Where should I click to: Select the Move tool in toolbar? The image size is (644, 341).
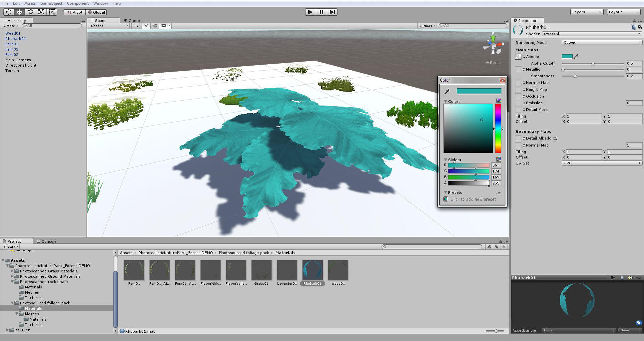(x=19, y=12)
